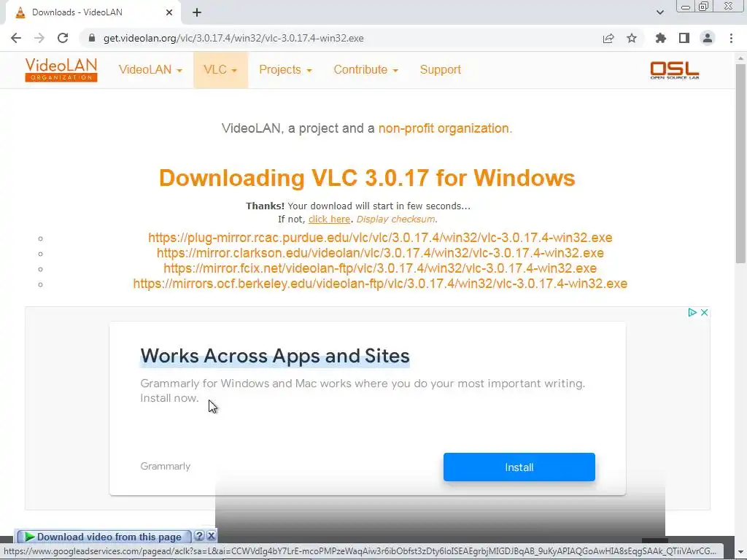747x560 pixels.
Task: Open the profile avatar icon
Action: [x=708, y=38]
